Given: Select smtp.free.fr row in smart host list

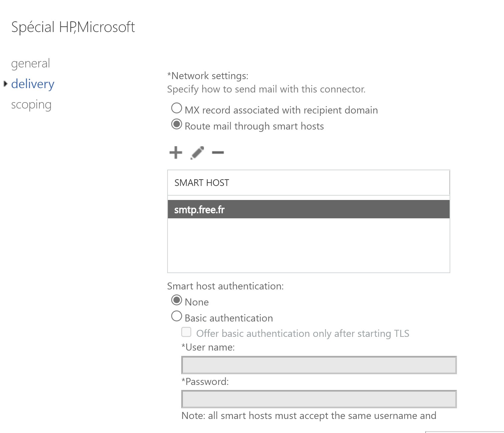Looking at the screenshot, I should (x=308, y=209).
